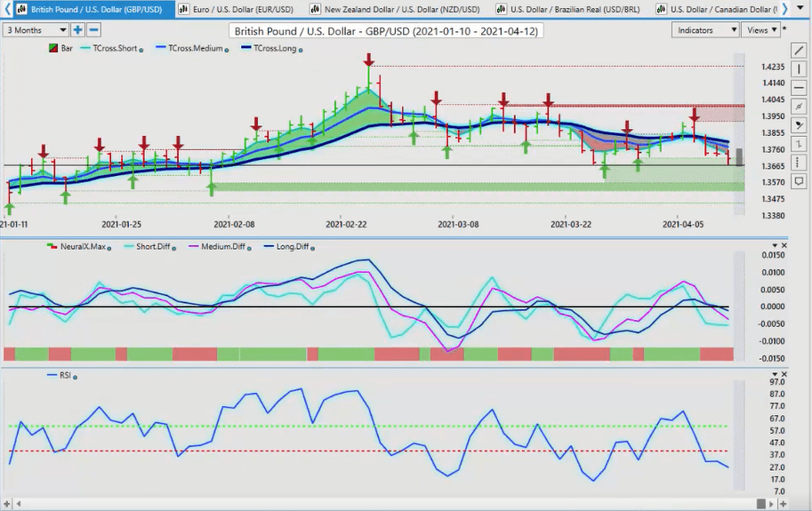Toggle TCross.Short legend dot
This screenshot has height=511, width=812.
coord(141,50)
